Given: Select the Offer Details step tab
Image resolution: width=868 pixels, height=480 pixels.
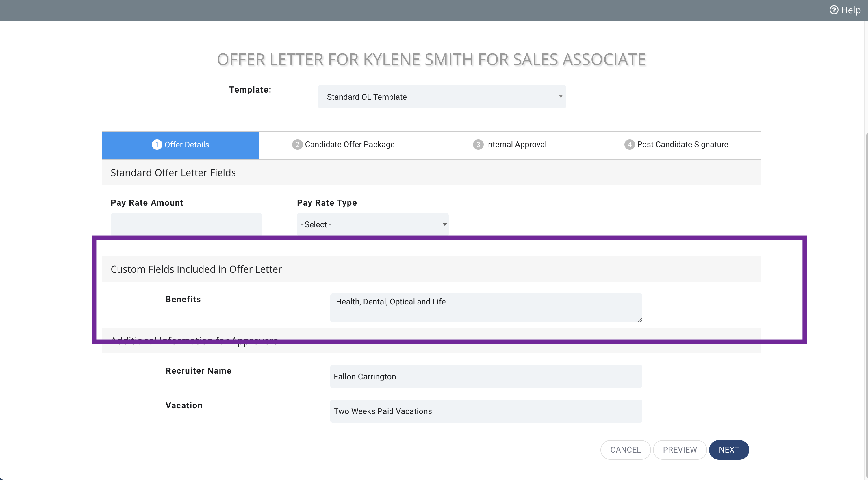Looking at the screenshot, I should pos(180,145).
